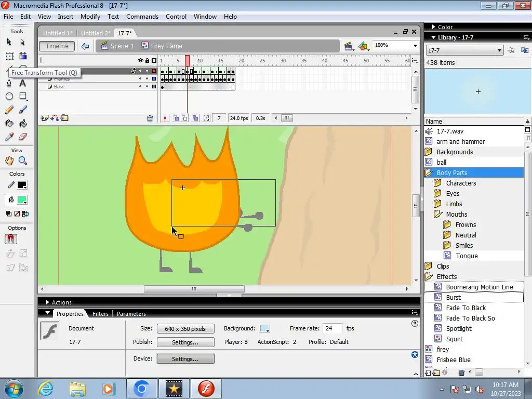Open Modify Onion Markers menu
This screenshot has height=399, width=532.
(x=206, y=118)
